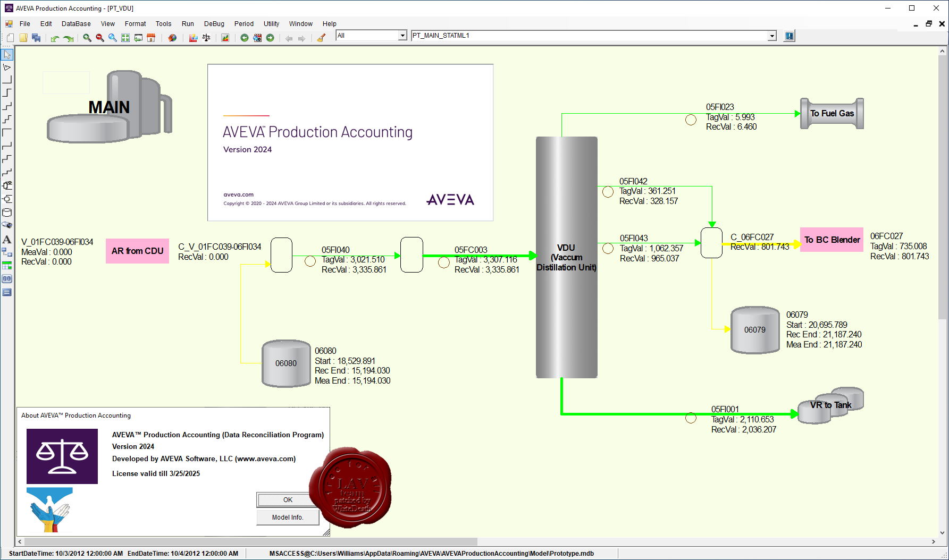Select tank 06080 cylinder
The height and width of the screenshot is (560, 949).
pos(286,363)
